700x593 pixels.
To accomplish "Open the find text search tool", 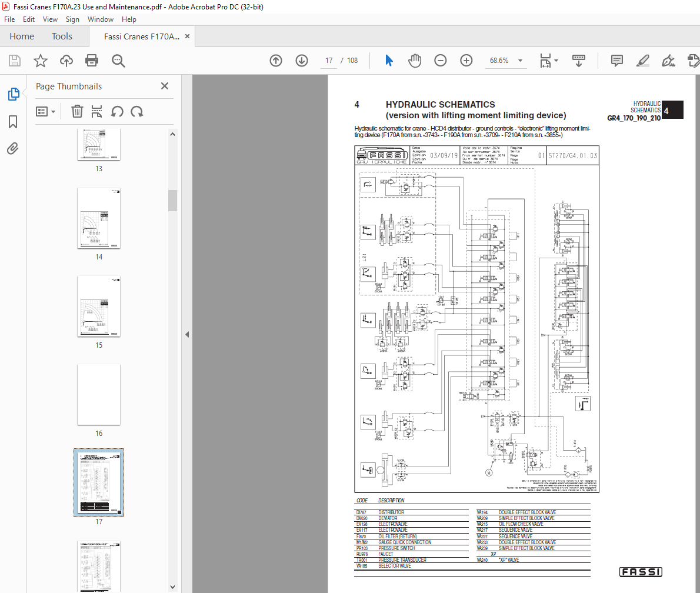I will pyautogui.click(x=118, y=61).
